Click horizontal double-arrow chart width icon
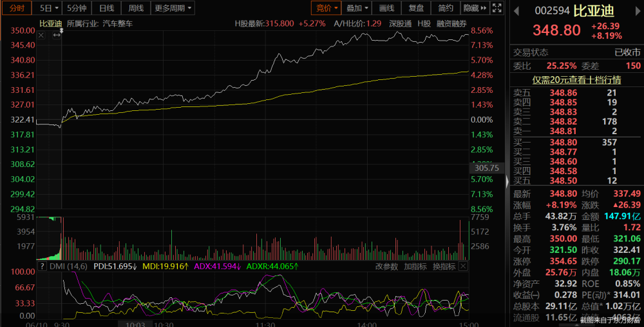This screenshot has width=644, height=327. (57, 35)
